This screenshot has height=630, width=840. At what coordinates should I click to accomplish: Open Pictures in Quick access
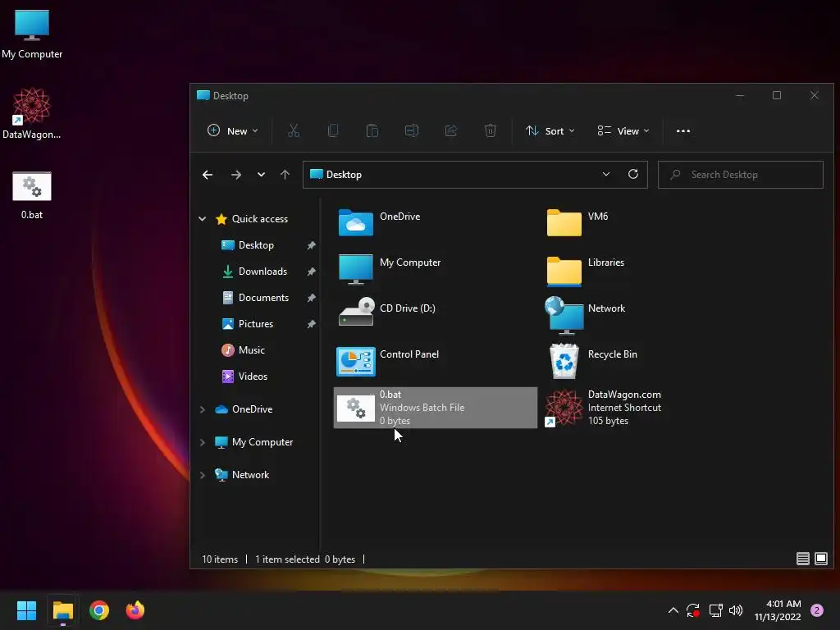click(x=256, y=323)
